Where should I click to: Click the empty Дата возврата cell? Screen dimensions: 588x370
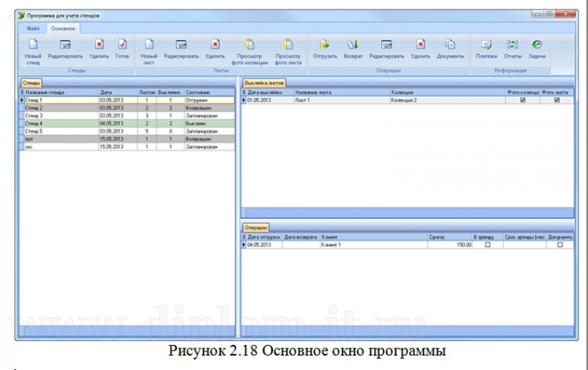pos(301,245)
